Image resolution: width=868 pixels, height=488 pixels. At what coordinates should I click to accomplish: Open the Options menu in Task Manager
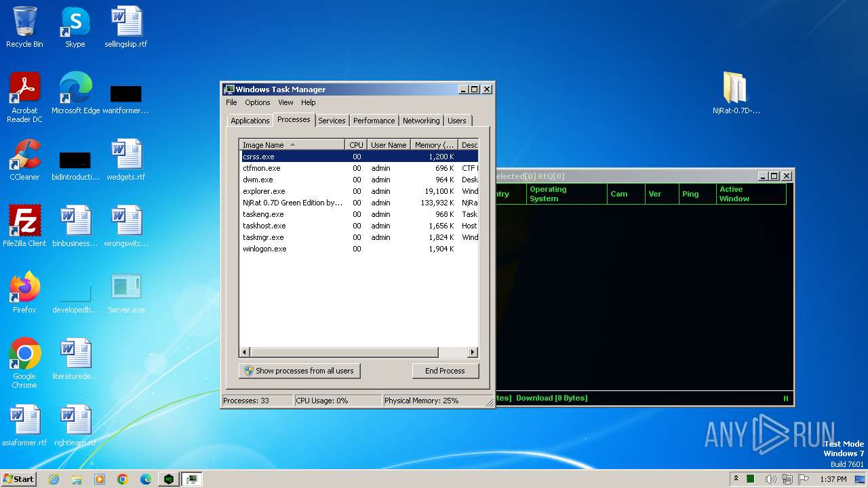pos(258,102)
